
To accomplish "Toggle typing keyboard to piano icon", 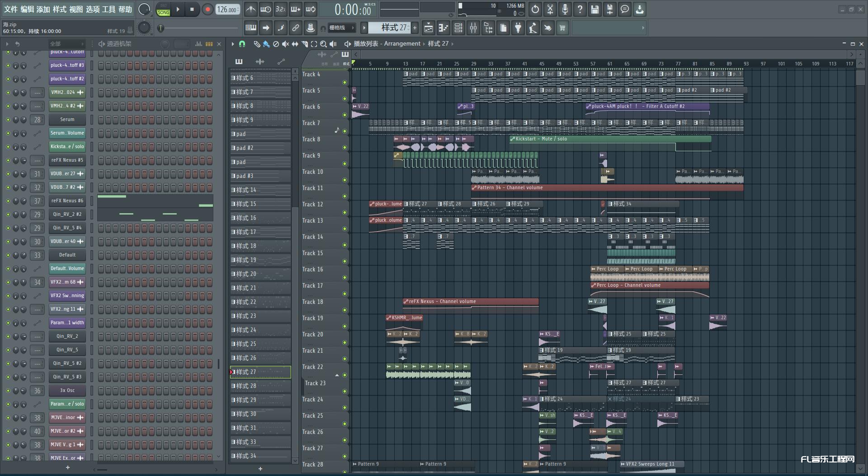I will [x=251, y=28].
